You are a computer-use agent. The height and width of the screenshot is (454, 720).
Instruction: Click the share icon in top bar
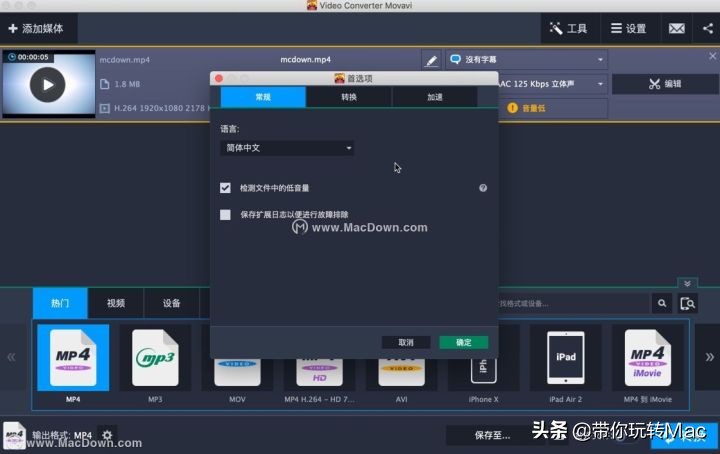tap(708, 28)
